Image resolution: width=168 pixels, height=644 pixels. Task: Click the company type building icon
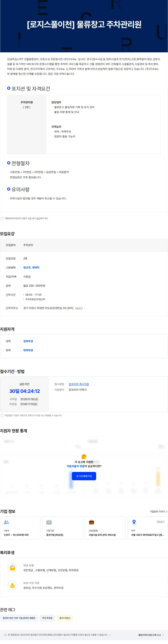[x=49, y=522]
